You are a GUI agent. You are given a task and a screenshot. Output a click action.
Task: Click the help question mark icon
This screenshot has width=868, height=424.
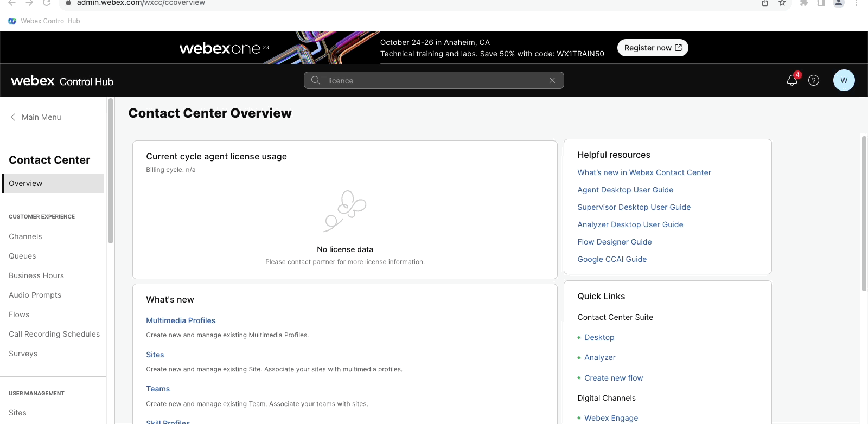click(814, 80)
